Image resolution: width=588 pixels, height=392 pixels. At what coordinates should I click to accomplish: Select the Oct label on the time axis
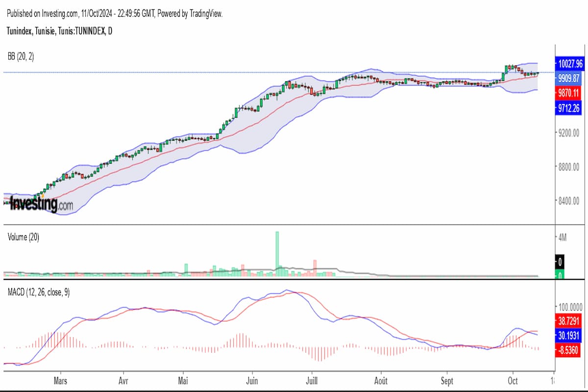tap(513, 380)
